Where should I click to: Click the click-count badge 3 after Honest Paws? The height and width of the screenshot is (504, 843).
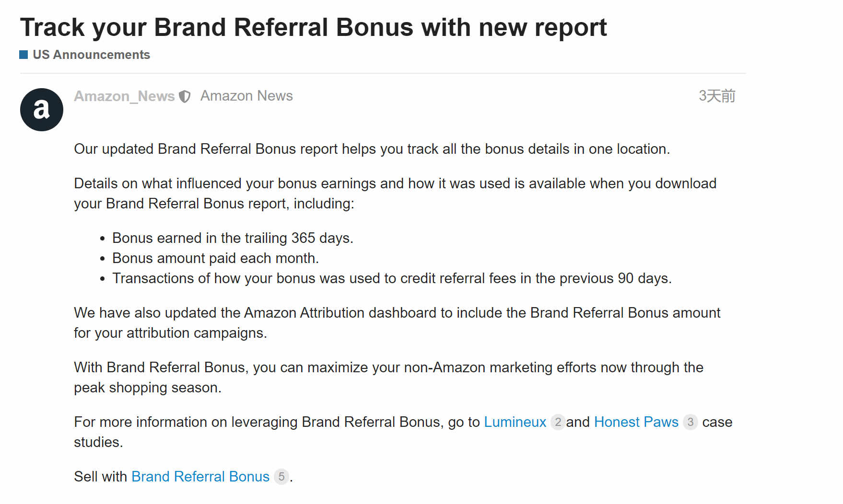point(690,422)
